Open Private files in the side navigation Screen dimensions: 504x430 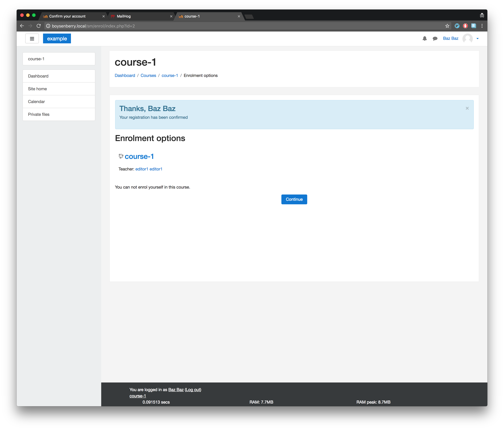tap(59, 114)
